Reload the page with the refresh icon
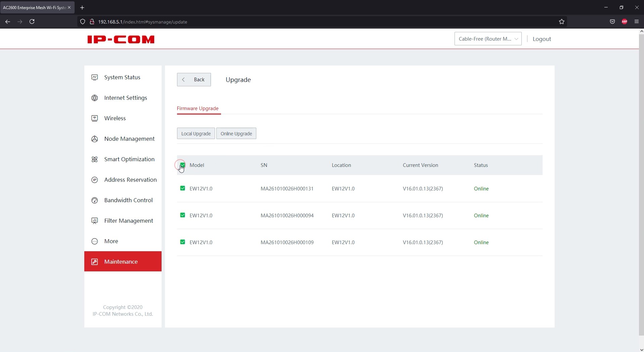Screen dimensions: 644x352 32,21
